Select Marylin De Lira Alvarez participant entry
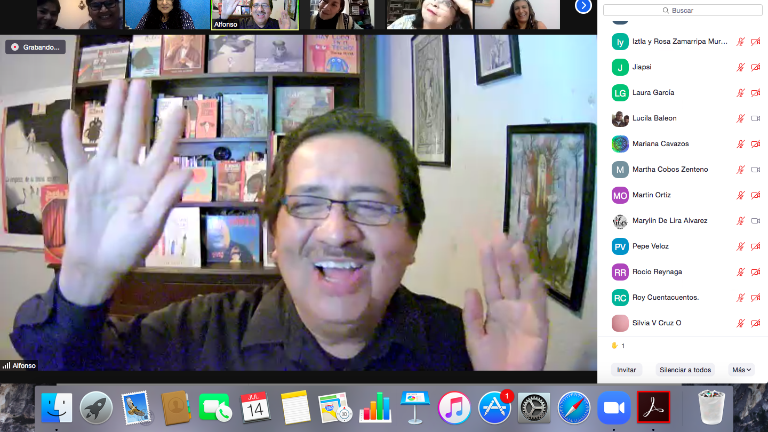768x432 pixels. point(669,220)
